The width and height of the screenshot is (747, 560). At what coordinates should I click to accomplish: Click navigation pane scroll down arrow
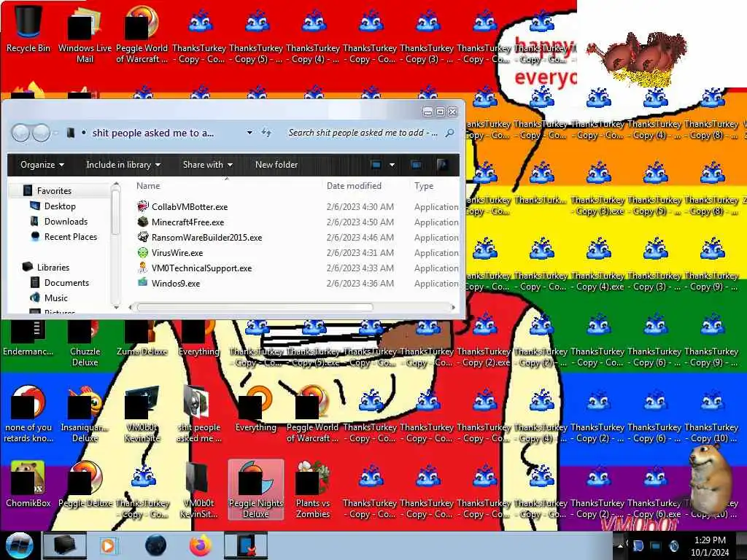[116, 308]
